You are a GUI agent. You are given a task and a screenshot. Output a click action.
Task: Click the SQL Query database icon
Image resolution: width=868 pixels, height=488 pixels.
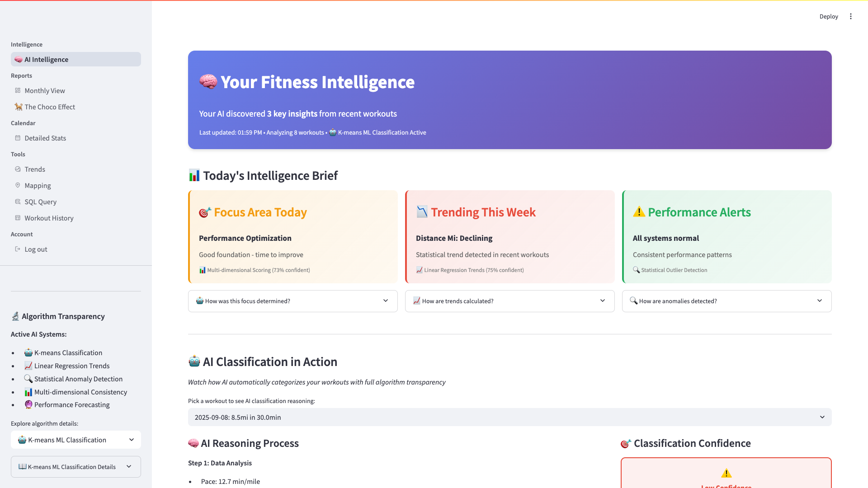pyautogui.click(x=18, y=202)
